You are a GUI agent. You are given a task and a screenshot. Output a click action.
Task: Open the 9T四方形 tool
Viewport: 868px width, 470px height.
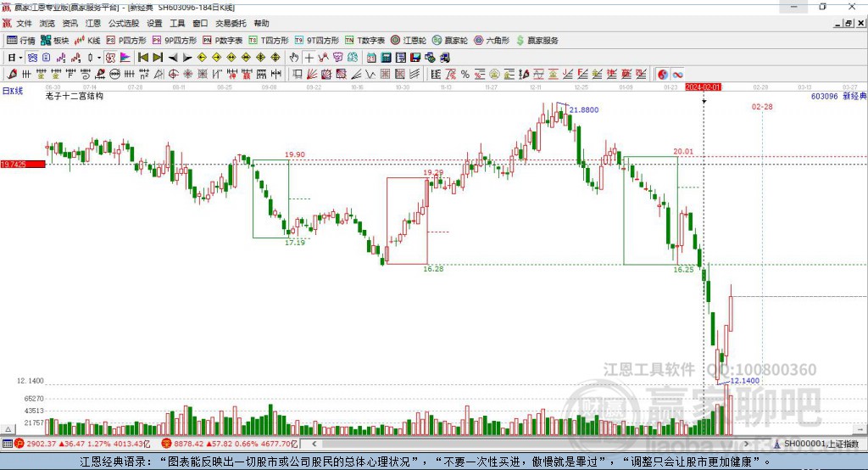click(317, 41)
